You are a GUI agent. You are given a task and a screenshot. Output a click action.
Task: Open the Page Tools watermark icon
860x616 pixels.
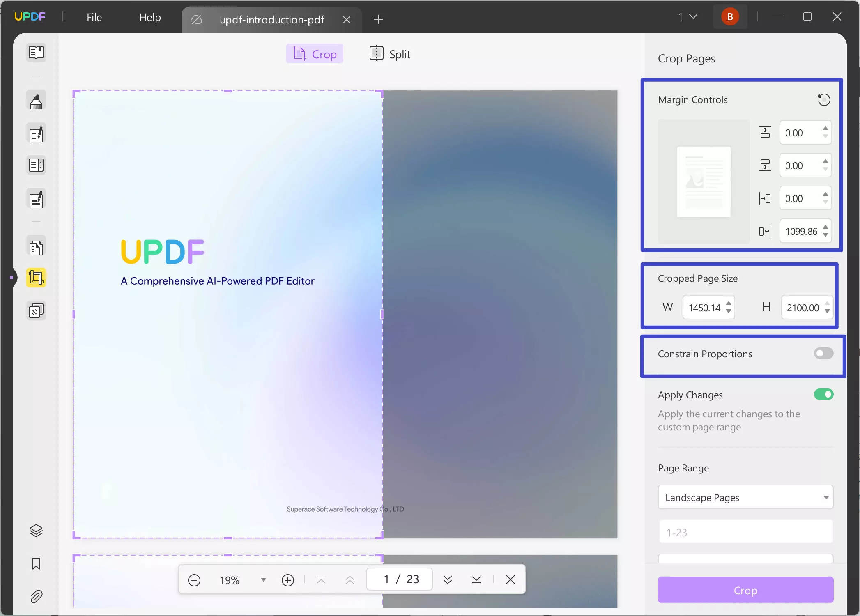point(36,311)
